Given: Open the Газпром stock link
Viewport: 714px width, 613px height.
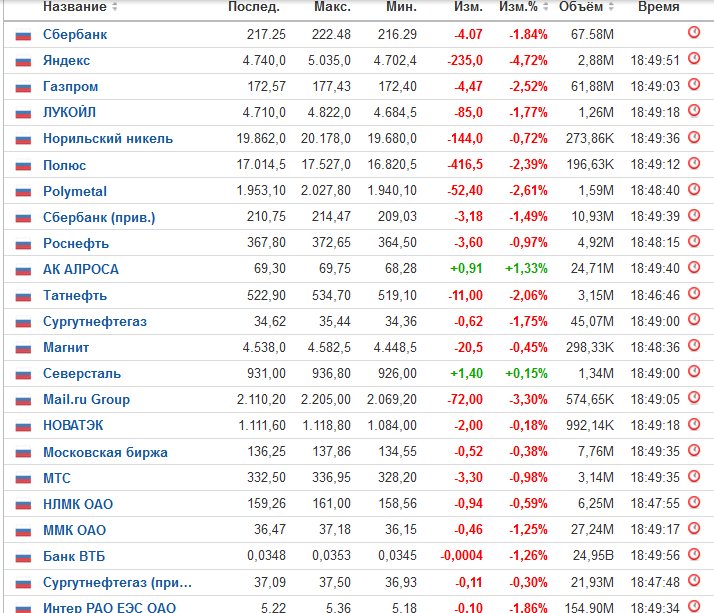Looking at the screenshot, I should coord(71,87).
